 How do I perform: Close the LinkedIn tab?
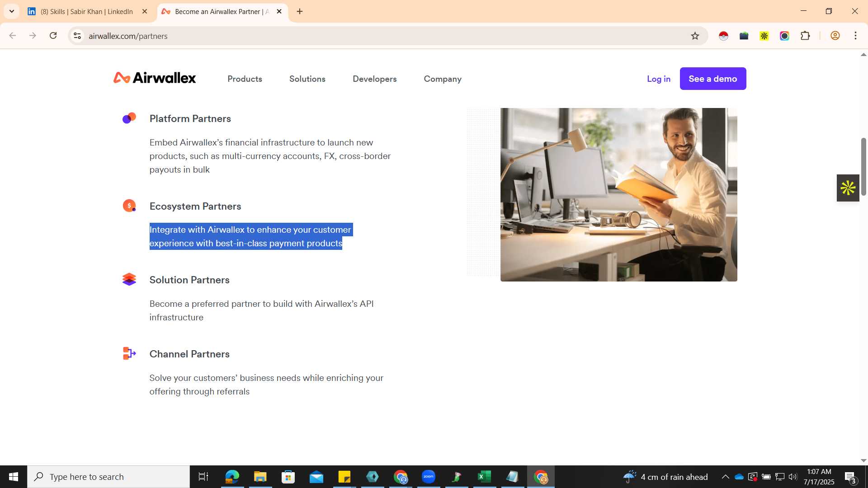145,11
